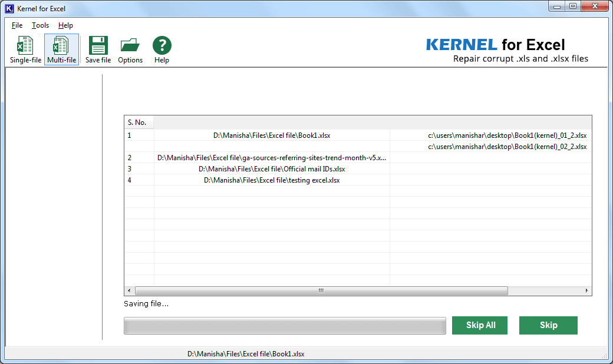
Task: Select row D:\Manisha\Files\Excel file\Book1.xlsx
Action: coord(272,135)
